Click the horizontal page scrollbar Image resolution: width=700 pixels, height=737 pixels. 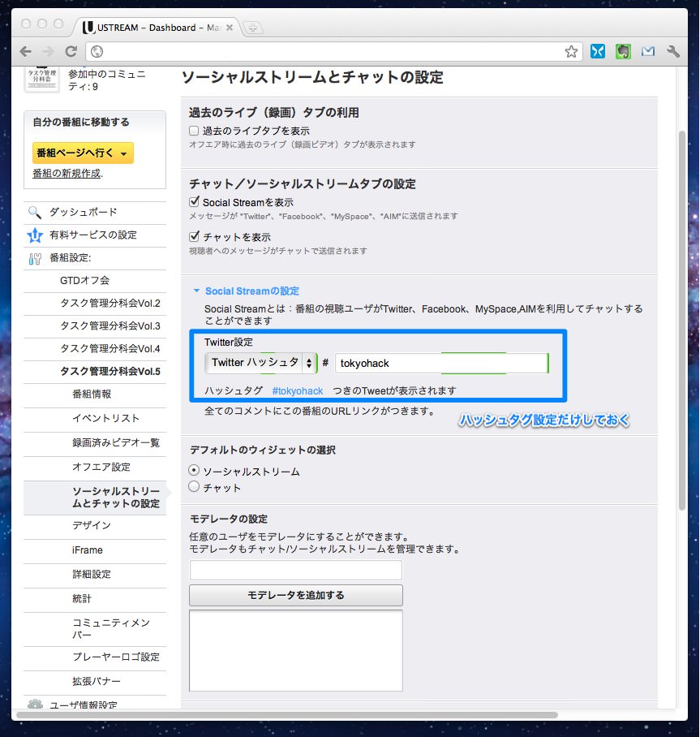point(287,715)
